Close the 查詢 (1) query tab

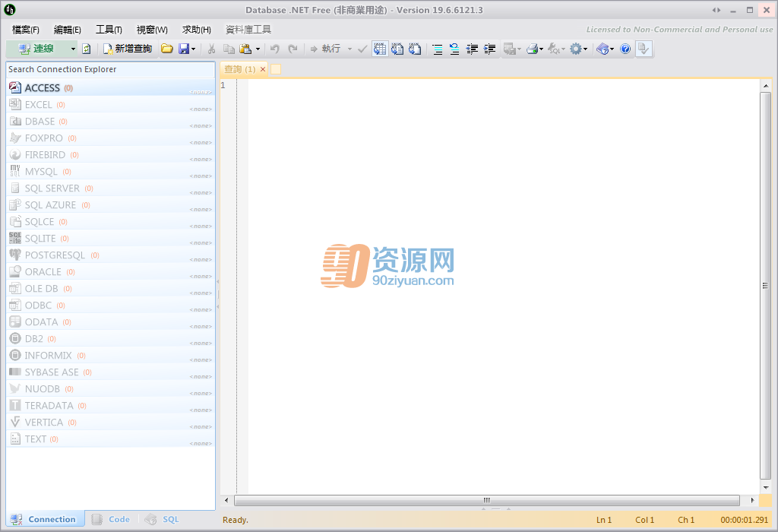tap(263, 69)
